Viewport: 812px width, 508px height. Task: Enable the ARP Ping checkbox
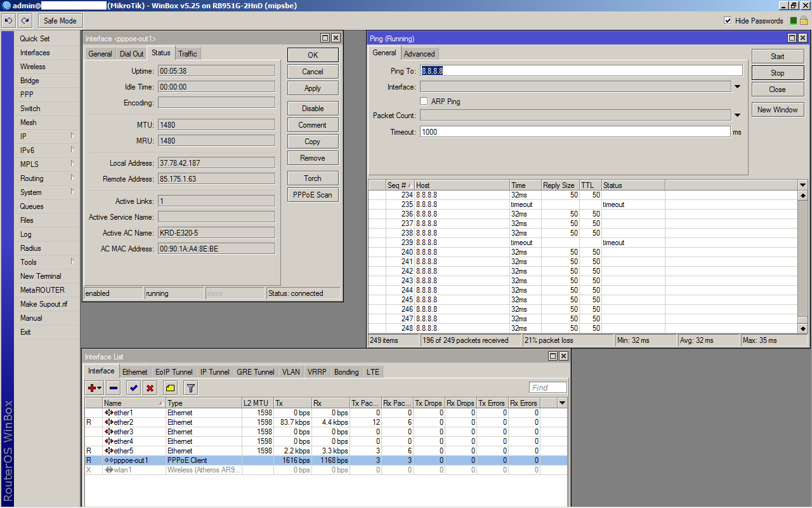[424, 102]
